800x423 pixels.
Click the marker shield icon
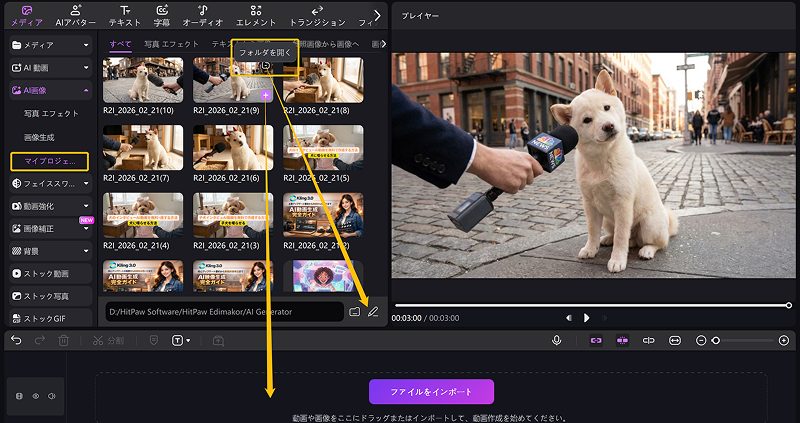(x=154, y=340)
